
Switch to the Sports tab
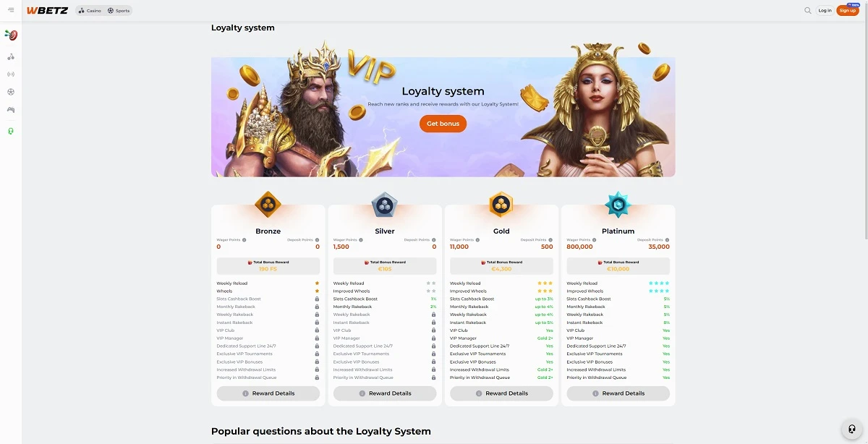click(x=119, y=11)
